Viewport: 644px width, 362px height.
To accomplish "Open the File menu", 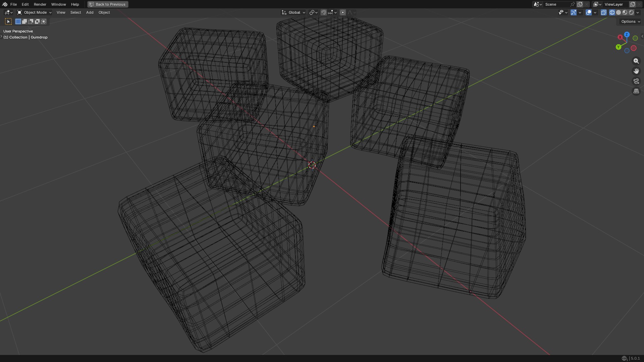I will [13, 4].
